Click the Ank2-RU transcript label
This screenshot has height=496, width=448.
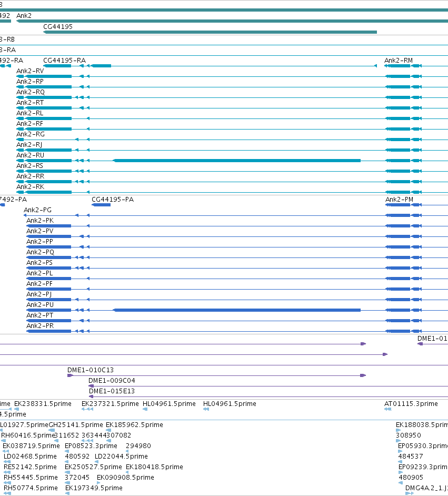[x=31, y=155]
